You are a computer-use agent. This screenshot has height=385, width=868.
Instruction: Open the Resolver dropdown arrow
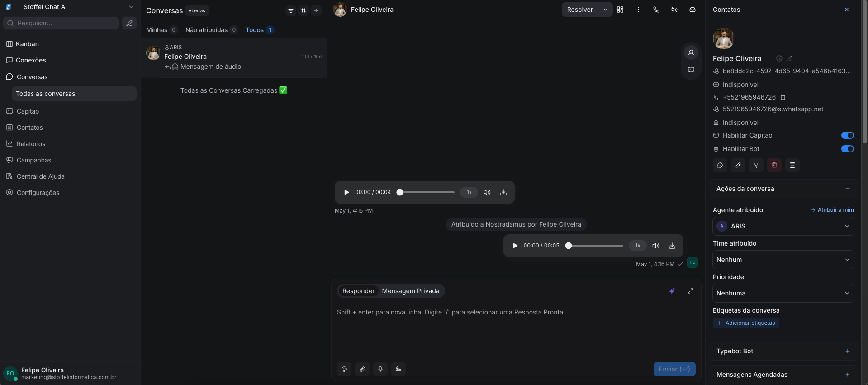(x=605, y=10)
